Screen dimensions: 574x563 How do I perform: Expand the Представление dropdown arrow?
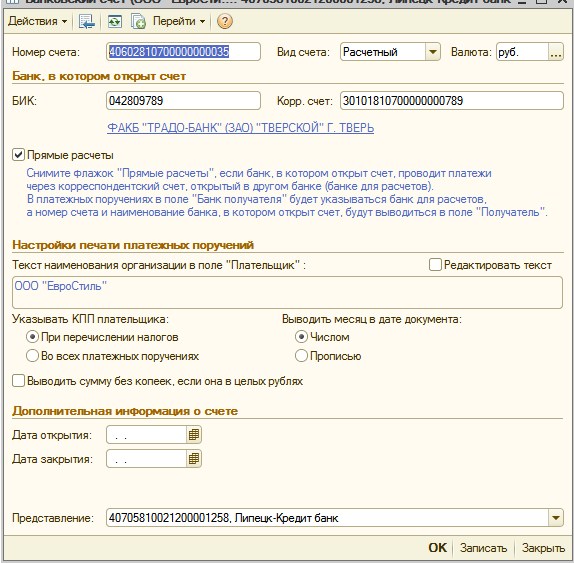[x=556, y=518]
